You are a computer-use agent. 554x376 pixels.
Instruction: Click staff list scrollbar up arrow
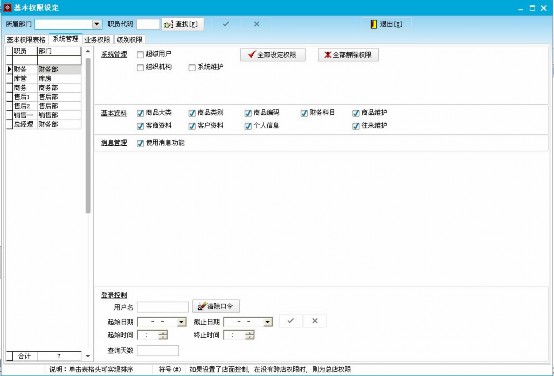88,52
